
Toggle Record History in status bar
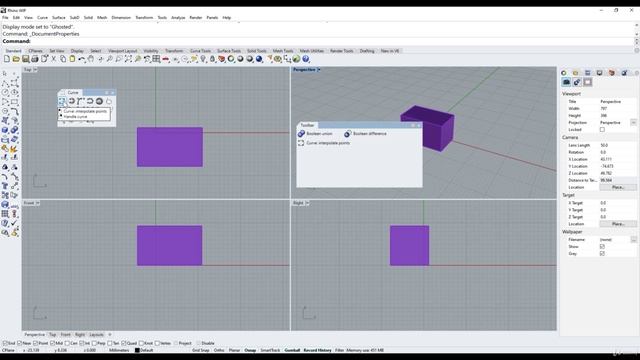317,350
